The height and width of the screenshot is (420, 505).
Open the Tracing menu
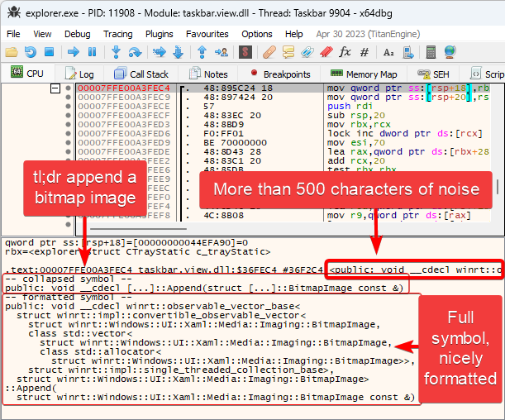click(x=118, y=34)
